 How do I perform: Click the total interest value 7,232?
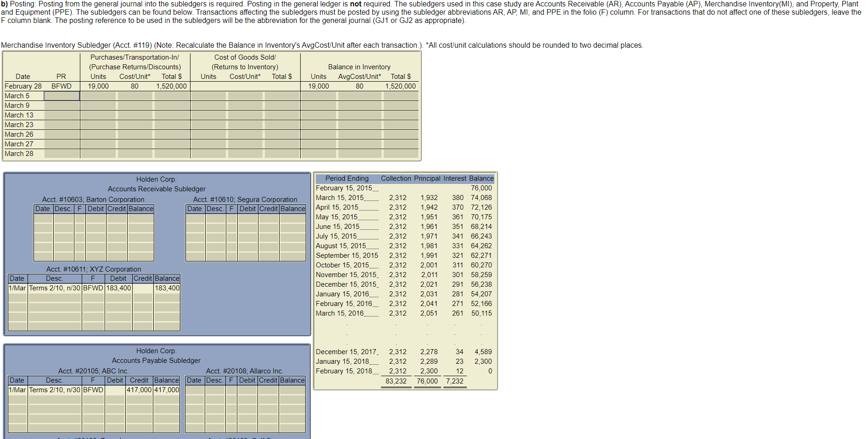(x=455, y=381)
